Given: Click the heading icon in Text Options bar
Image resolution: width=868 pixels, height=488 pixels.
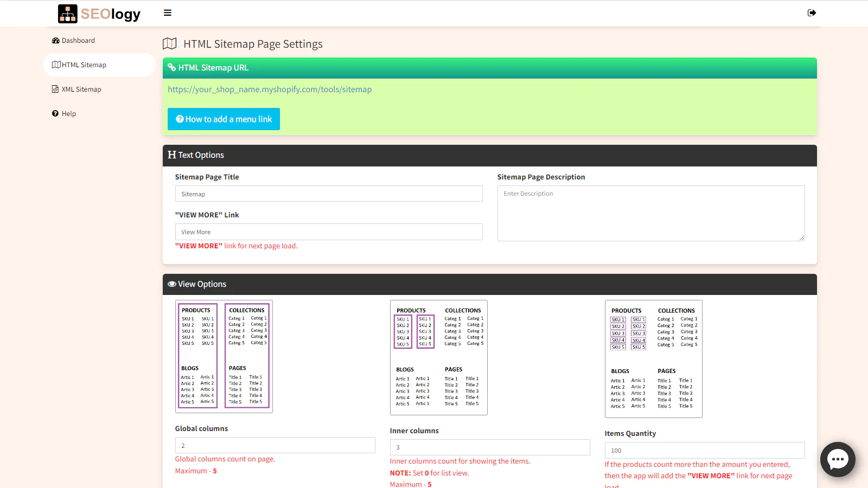Looking at the screenshot, I should (x=172, y=155).
